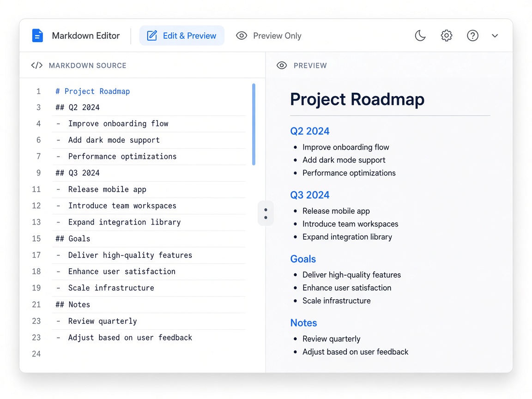Image resolution: width=532 pixels, height=399 pixels.
Task: Click the MARKDOWN SOURCE panel heading
Action: tap(88, 66)
